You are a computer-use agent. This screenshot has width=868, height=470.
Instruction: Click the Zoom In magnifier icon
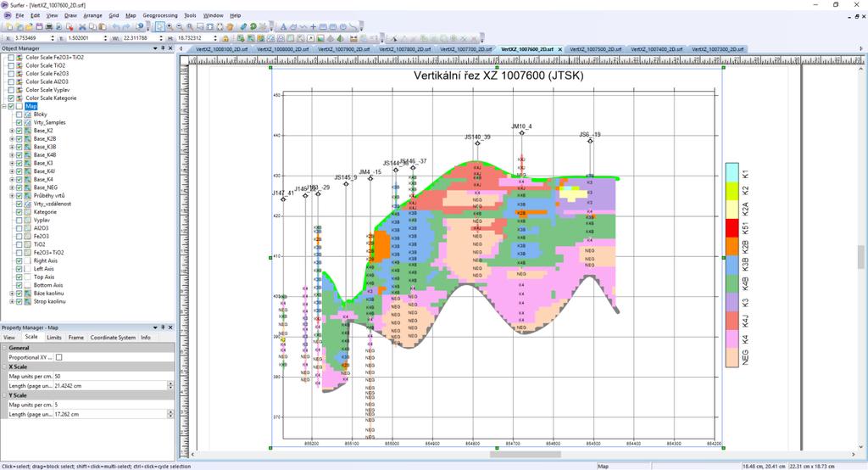pos(170,26)
